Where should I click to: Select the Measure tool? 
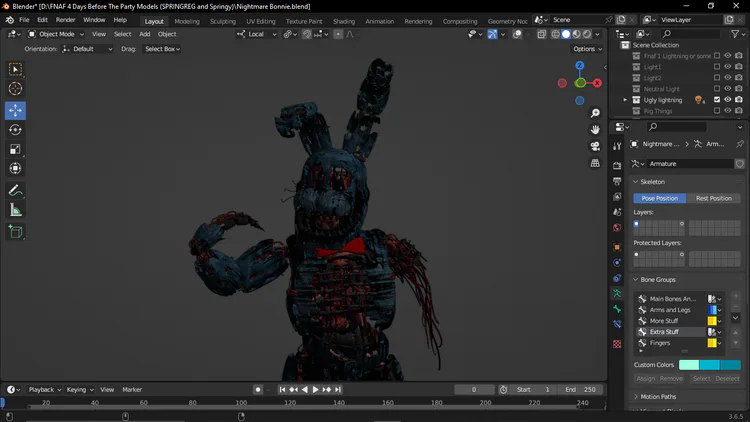tap(15, 210)
